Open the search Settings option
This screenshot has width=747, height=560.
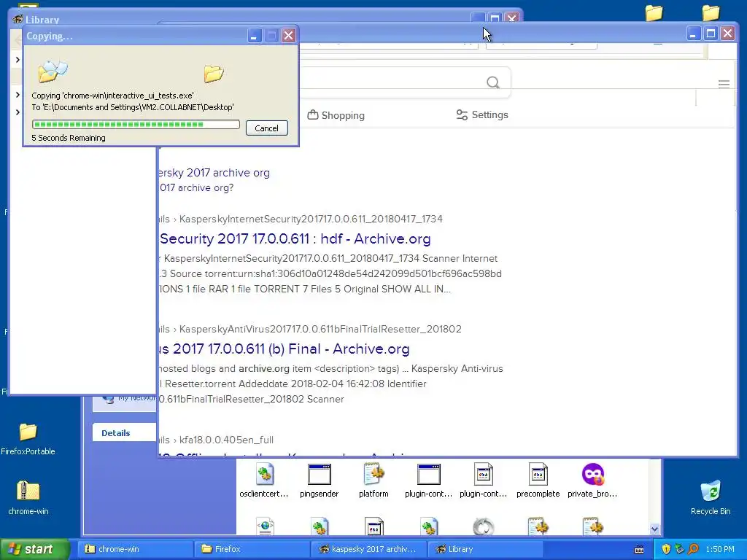[482, 114]
